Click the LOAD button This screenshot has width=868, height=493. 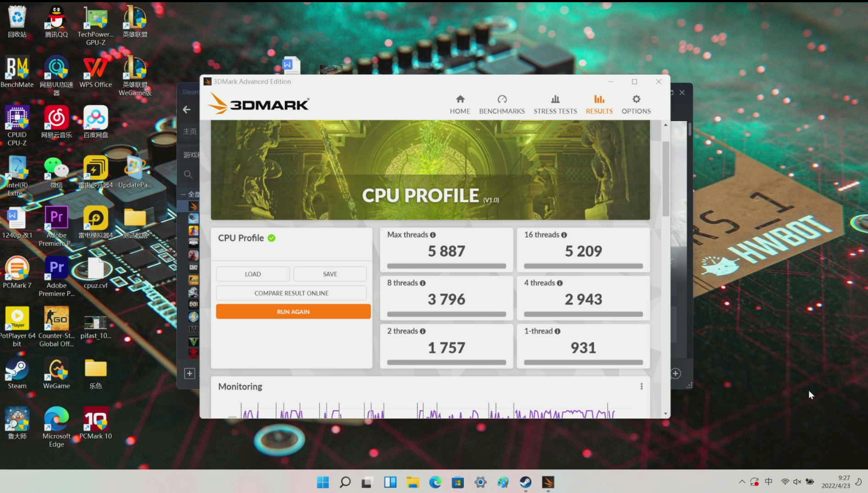pos(253,274)
